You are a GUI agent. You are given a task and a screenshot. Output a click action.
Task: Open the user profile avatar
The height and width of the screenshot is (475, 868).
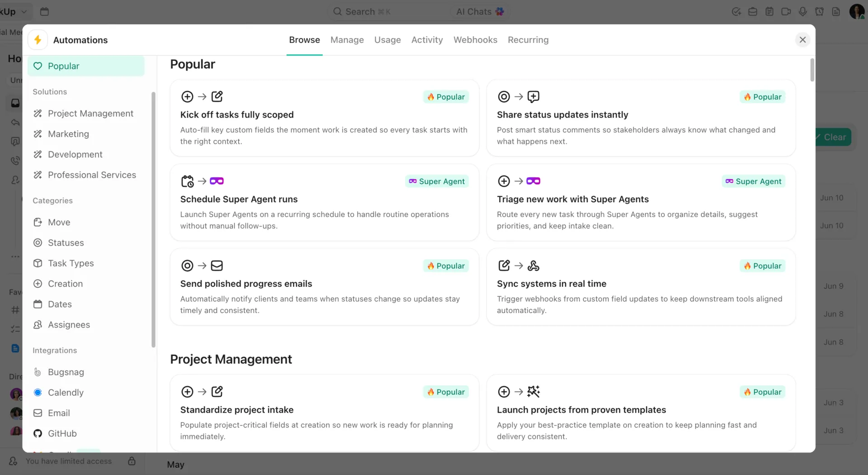tap(857, 12)
